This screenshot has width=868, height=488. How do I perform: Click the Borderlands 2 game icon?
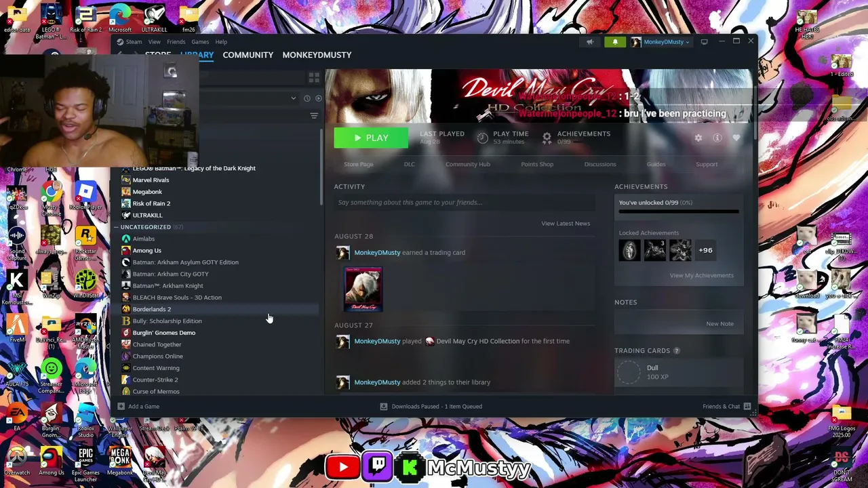[x=125, y=309]
